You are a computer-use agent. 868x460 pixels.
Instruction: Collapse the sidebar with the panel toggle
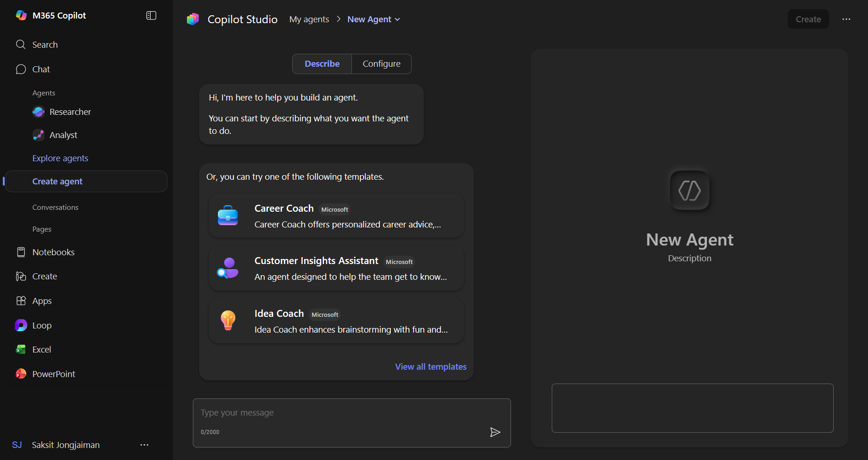click(151, 15)
